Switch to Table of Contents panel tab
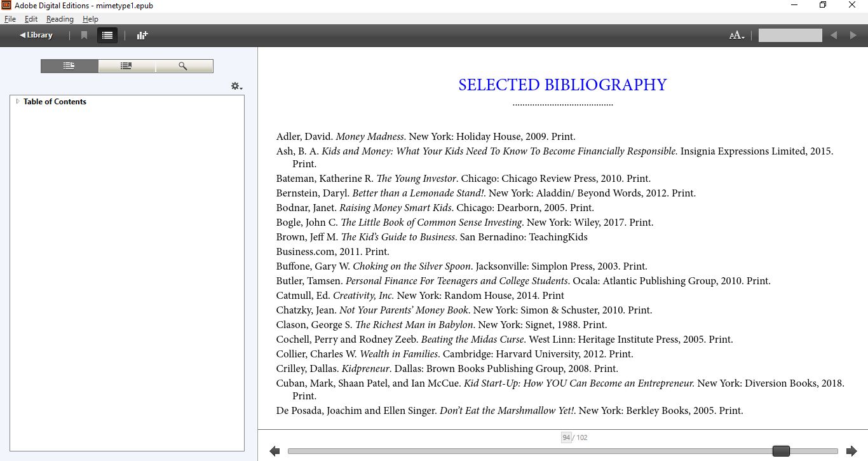868x461 pixels. [x=69, y=66]
